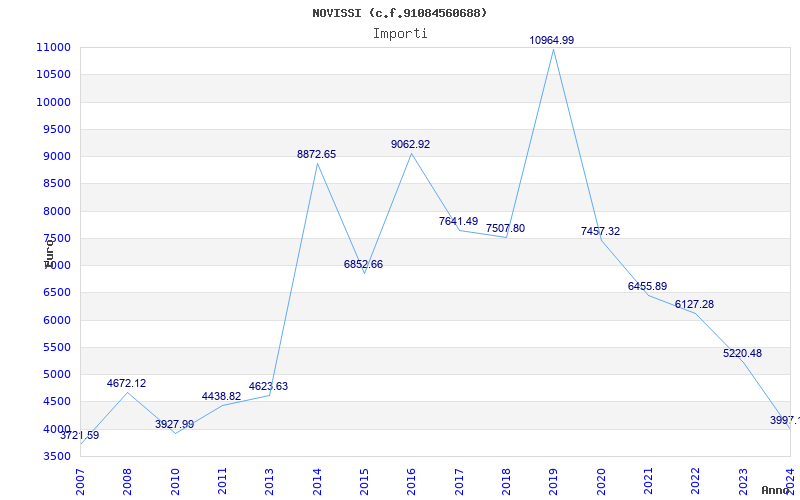
Task: Click the 6127.28 data label
Action: (694, 305)
